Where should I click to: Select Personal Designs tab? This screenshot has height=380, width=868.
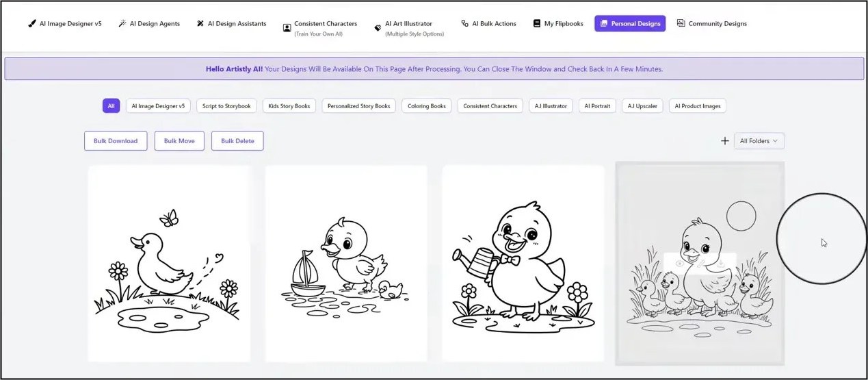[x=630, y=23]
